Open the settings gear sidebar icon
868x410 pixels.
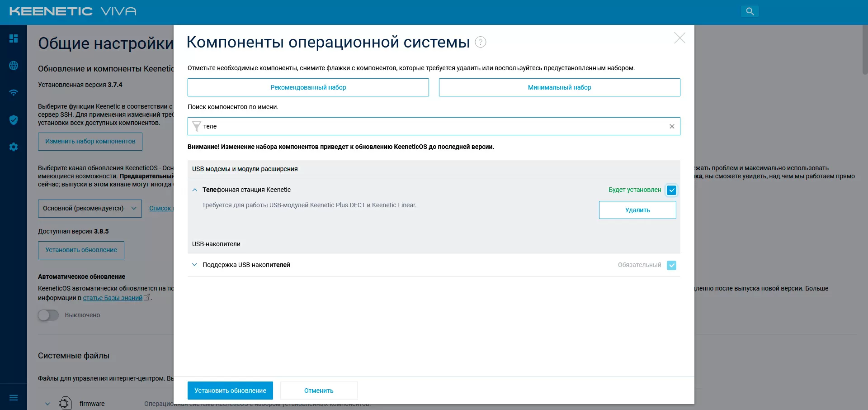coord(14,147)
